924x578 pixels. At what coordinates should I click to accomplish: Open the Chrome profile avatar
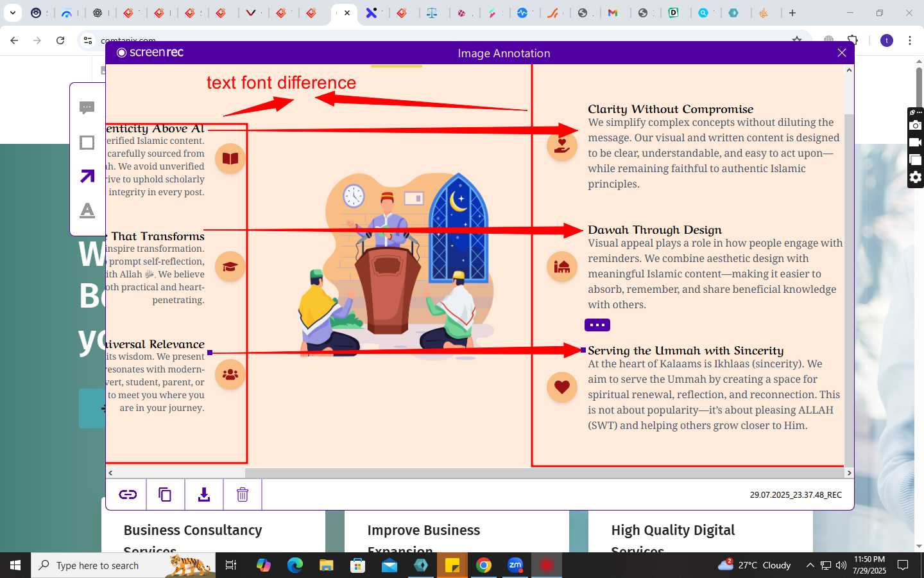click(x=887, y=40)
